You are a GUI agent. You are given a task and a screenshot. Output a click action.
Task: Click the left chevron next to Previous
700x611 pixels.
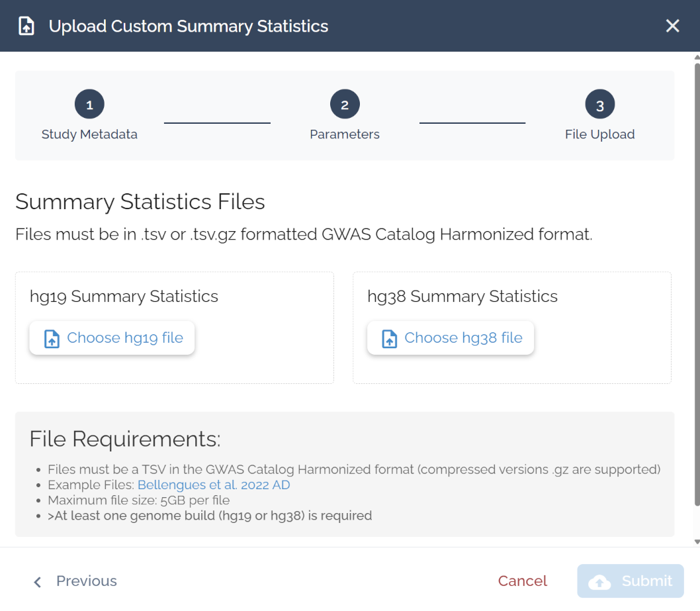pyautogui.click(x=38, y=582)
